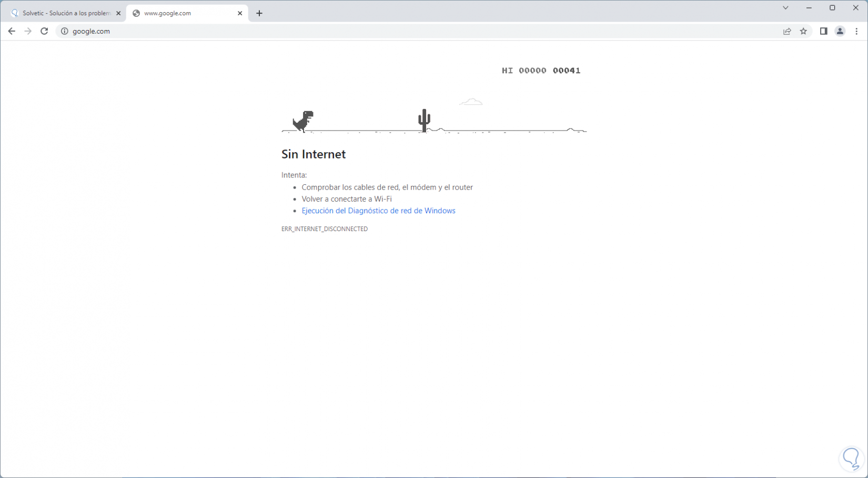Close the www.google.com tab
Screen dimensions: 868x478
click(x=240, y=13)
